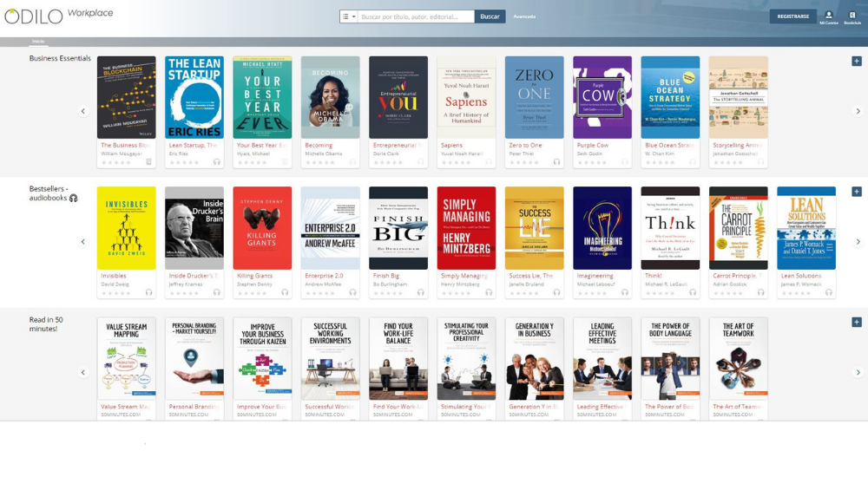Image resolution: width=868 pixels, height=490 pixels.
Task: Click author Henry Mintzberg
Action: pos(459,284)
